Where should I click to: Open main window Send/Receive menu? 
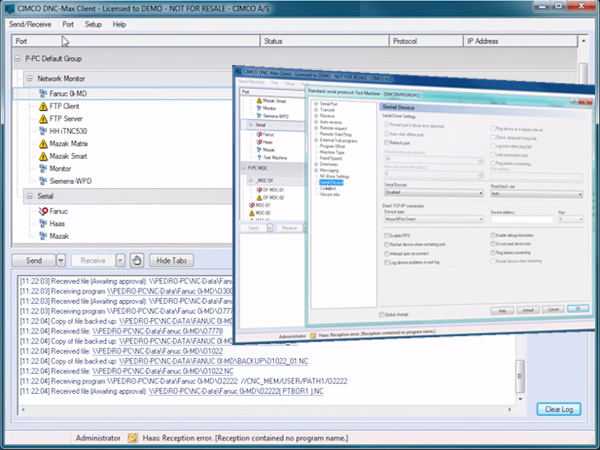[30, 24]
